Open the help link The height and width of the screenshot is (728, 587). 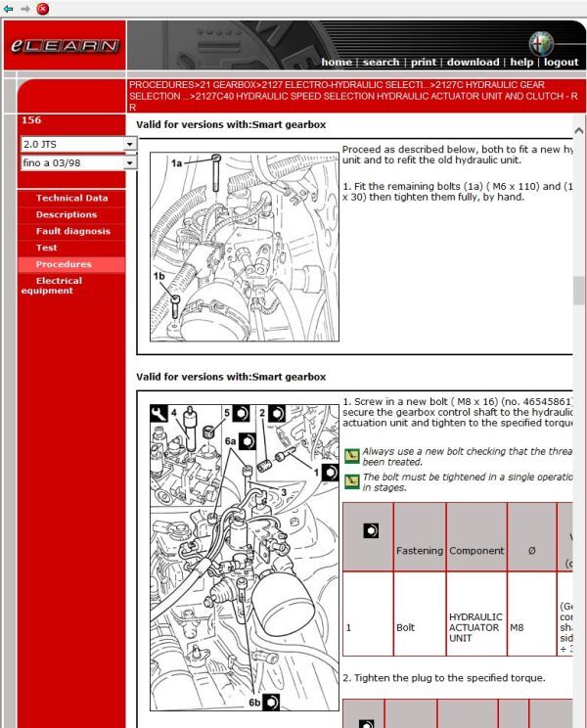[521, 63]
